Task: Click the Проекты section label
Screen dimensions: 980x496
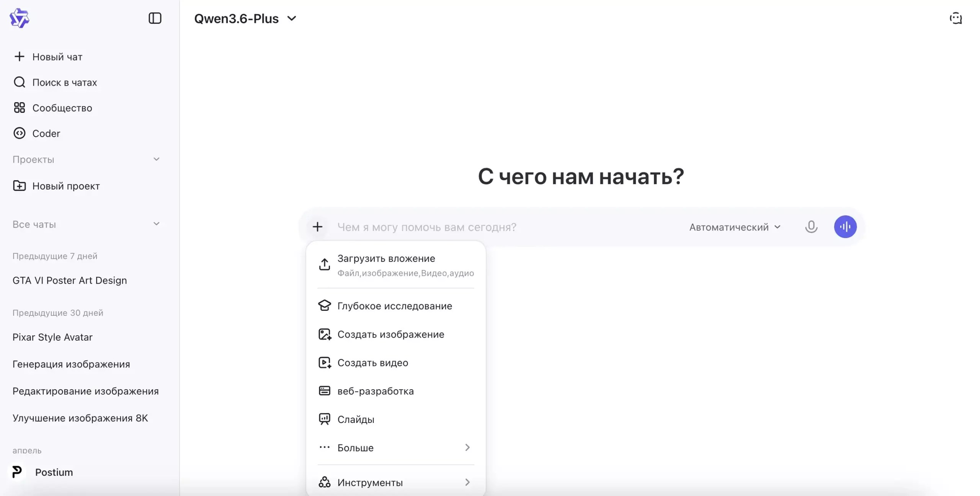Action: tap(33, 160)
